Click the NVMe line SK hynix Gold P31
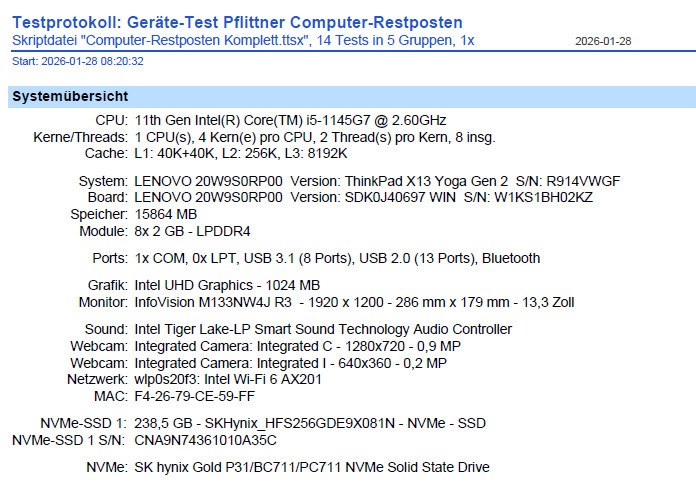The width and height of the screenshot is (696, 499). pyautogui.click(x=312, y=467)
